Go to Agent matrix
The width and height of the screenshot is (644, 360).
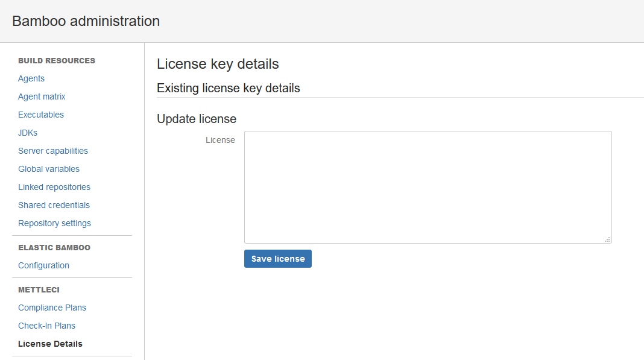42,96
